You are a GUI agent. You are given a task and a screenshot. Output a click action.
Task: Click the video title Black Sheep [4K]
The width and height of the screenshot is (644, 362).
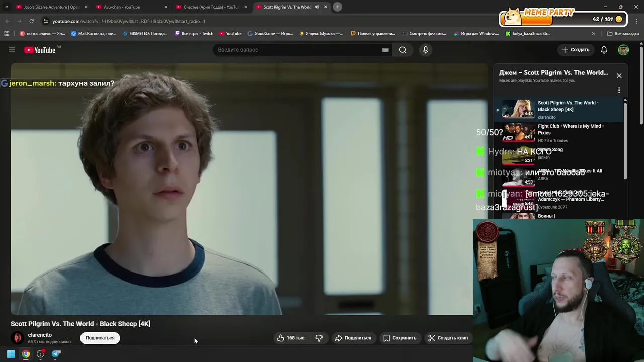point(80,324)
